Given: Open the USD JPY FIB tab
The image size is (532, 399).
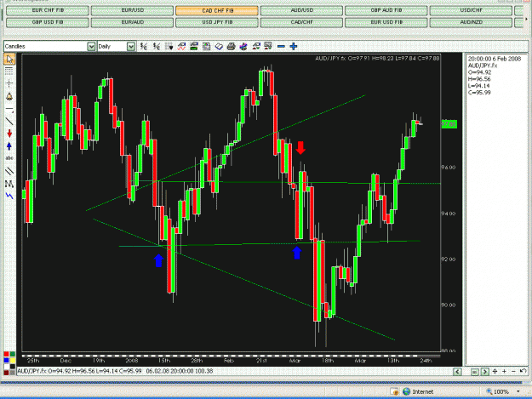Looking at the screenshot, I should (x=217, y=22).
